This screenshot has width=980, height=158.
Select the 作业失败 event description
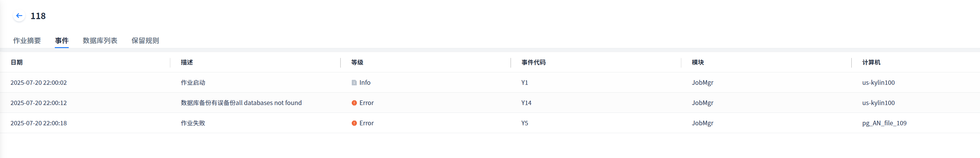click(193, 123)
